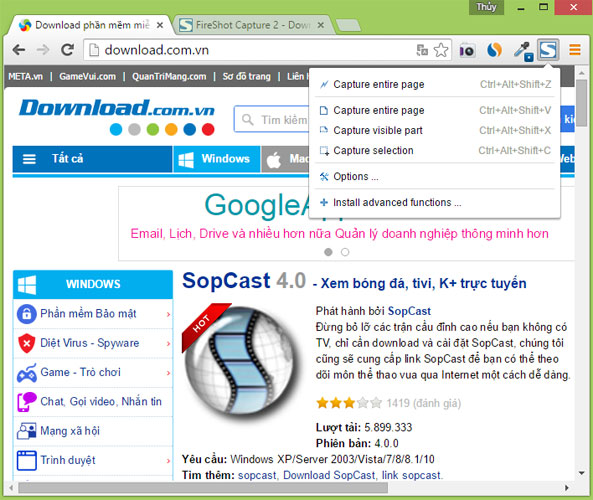Click the chat bubble icon for Chat
This screenshot has height=500, width=593.
point(26,402)
